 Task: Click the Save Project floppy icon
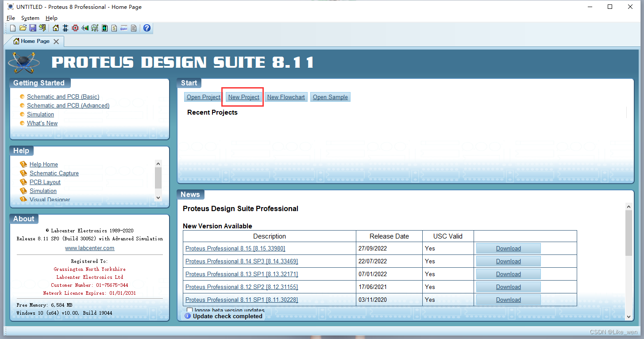pos(33,28)
